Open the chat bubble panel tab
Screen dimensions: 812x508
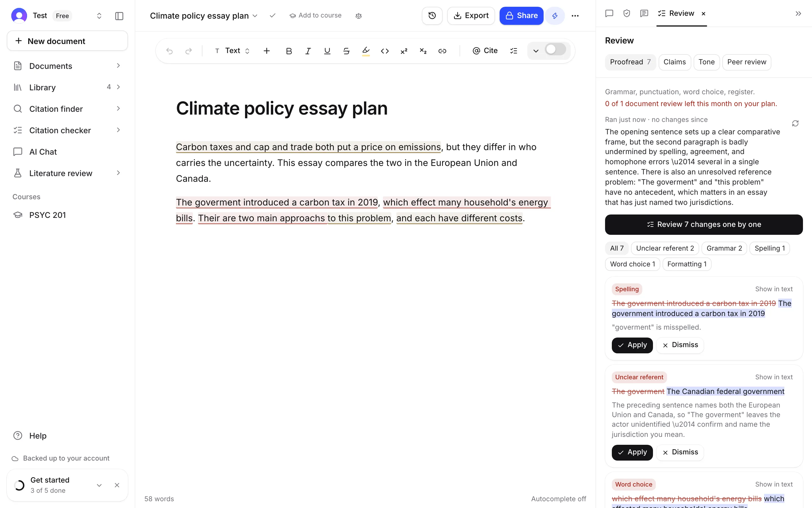(x=609, y=14)
